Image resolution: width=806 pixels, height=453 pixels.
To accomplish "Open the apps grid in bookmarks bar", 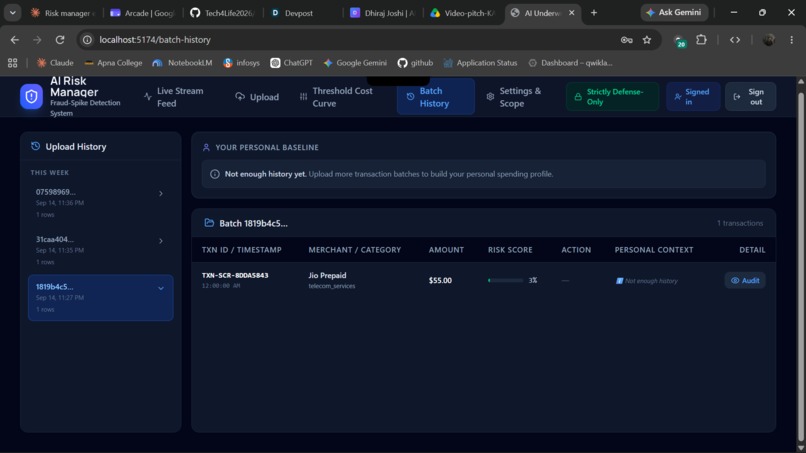I will click(12, 63).
